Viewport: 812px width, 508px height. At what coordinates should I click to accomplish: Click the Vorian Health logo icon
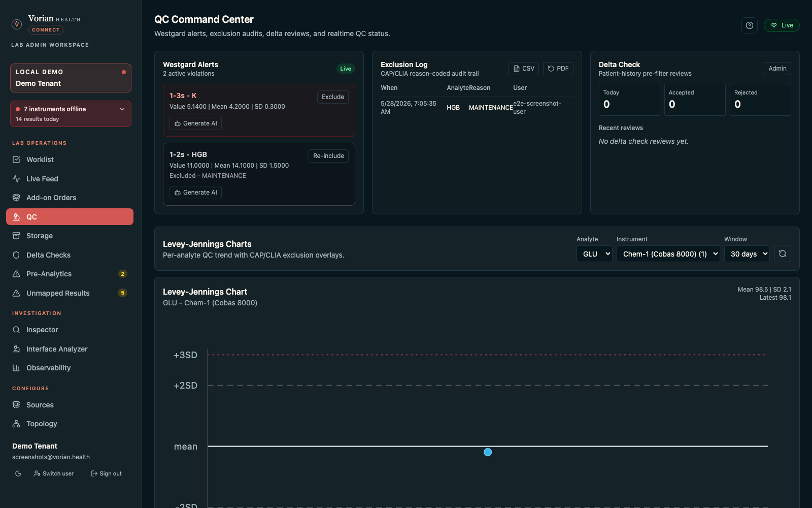[17, 24]
